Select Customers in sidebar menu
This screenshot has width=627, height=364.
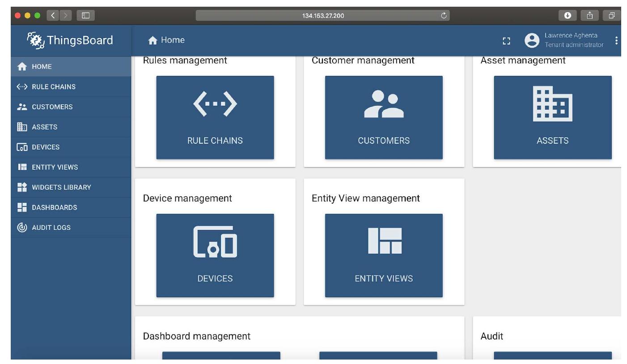52,107
